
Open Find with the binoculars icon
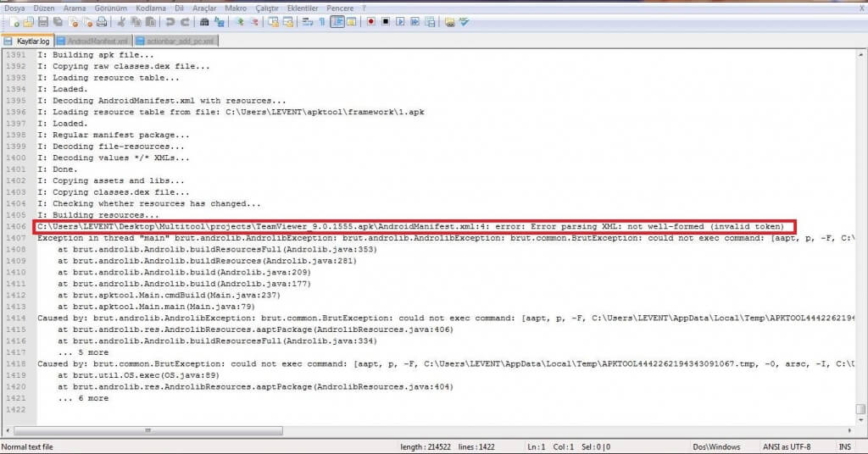coord(204,21)
